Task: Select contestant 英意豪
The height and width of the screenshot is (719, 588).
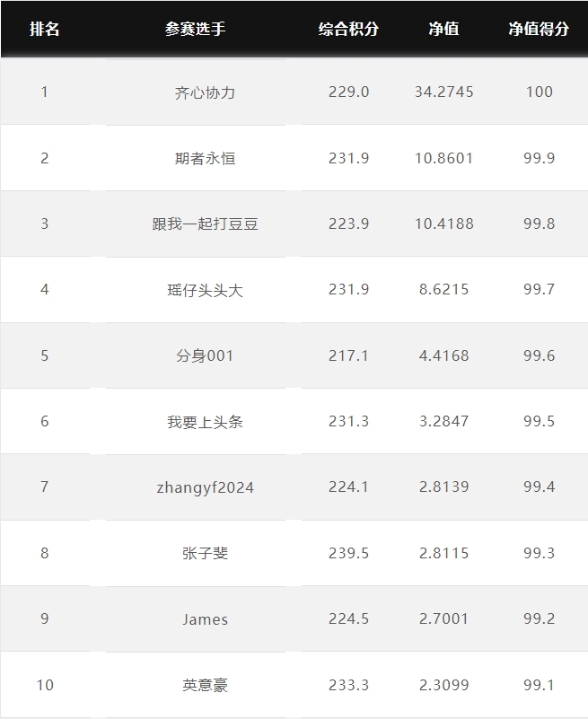Action: [x=205, y=685]
